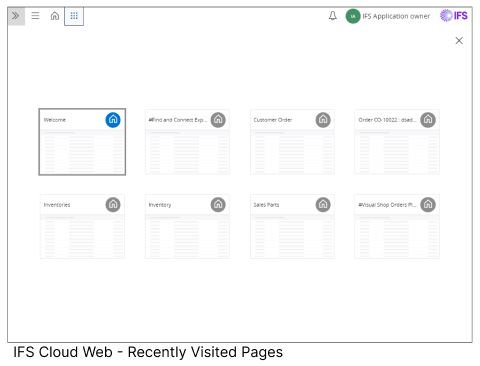Click the home icon on Order CO-10022 card
The height and width of the screenshot is (366, 480).
428,120
